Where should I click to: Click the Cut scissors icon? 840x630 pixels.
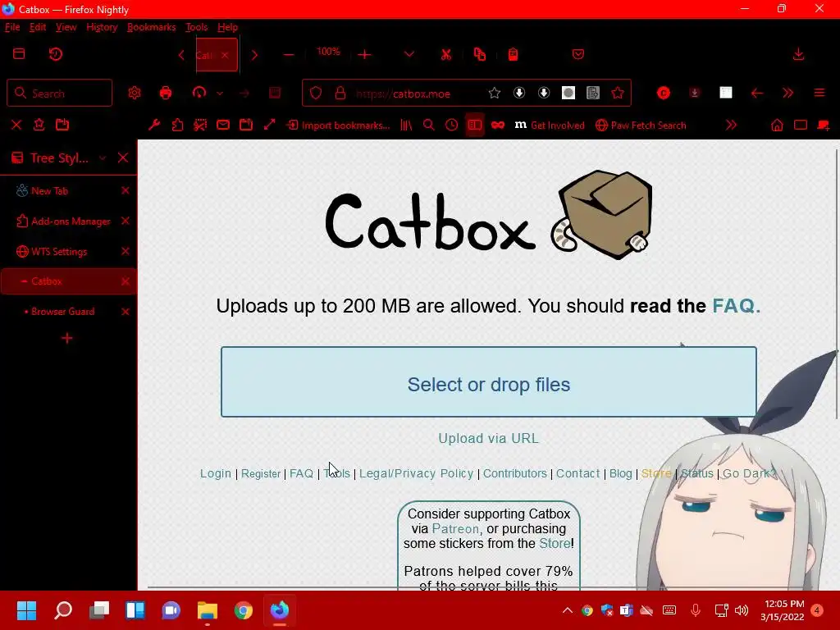pos(445,55)
